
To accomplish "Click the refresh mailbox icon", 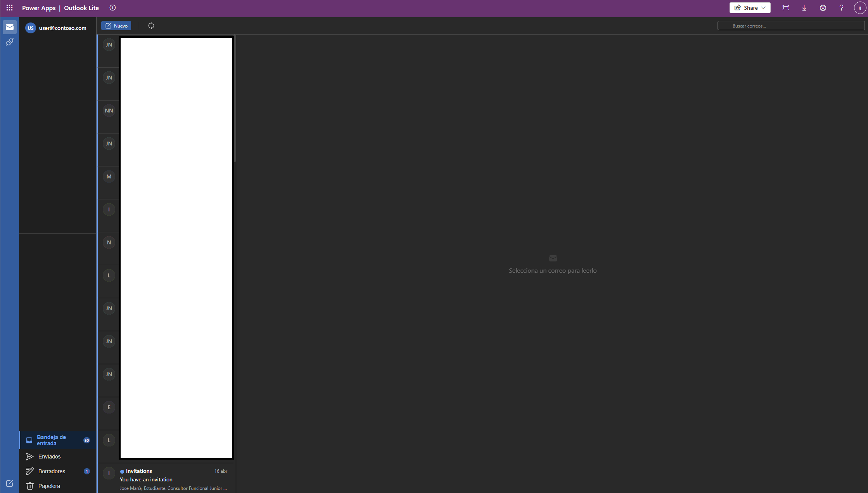I will click(151, 26).
